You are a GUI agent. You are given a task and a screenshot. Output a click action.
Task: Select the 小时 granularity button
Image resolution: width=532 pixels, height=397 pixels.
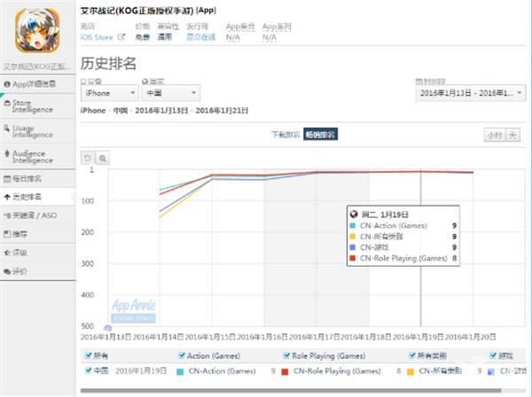[495, 136]
